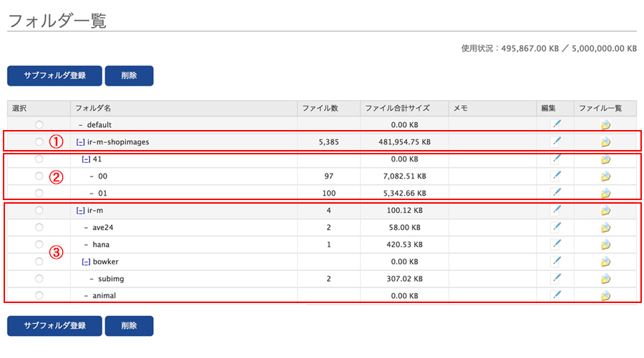Collapse the ir-m-shopimages folder tree

[x=80, y=142]
